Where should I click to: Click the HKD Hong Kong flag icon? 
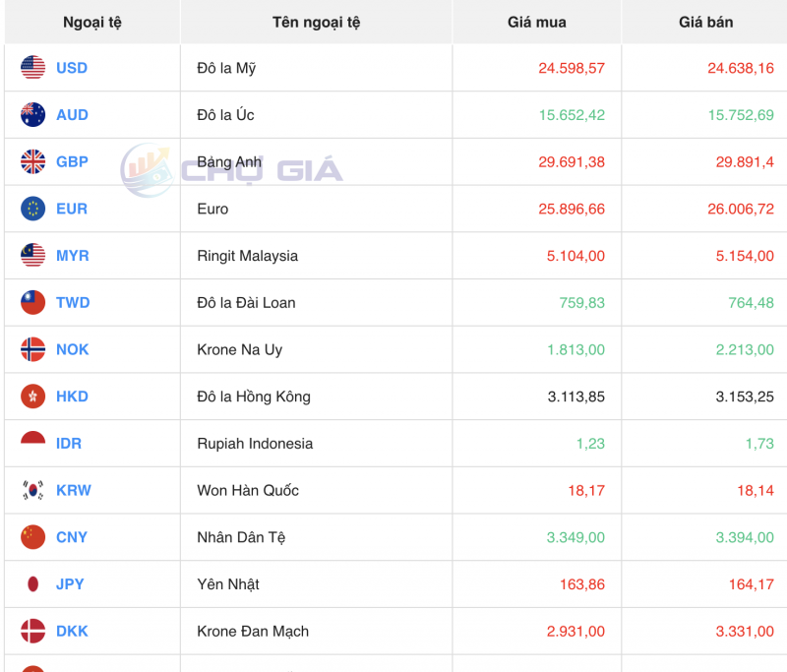click(x=32, y=397)
